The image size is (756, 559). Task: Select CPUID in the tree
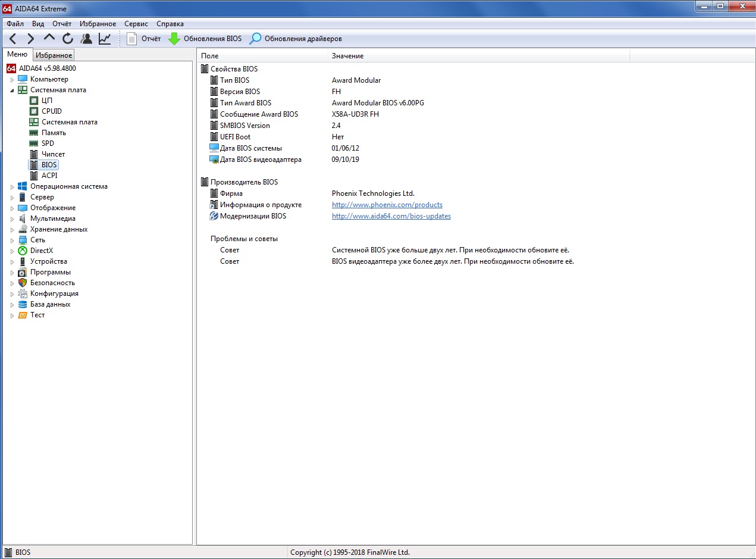point(51,111)
